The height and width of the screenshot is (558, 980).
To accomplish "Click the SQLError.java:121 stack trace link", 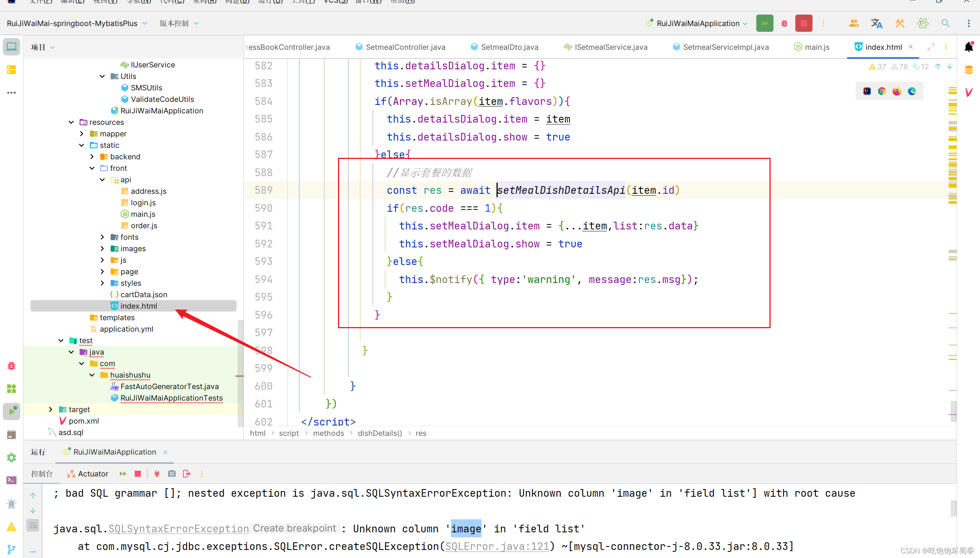I will tap(497, 546).
